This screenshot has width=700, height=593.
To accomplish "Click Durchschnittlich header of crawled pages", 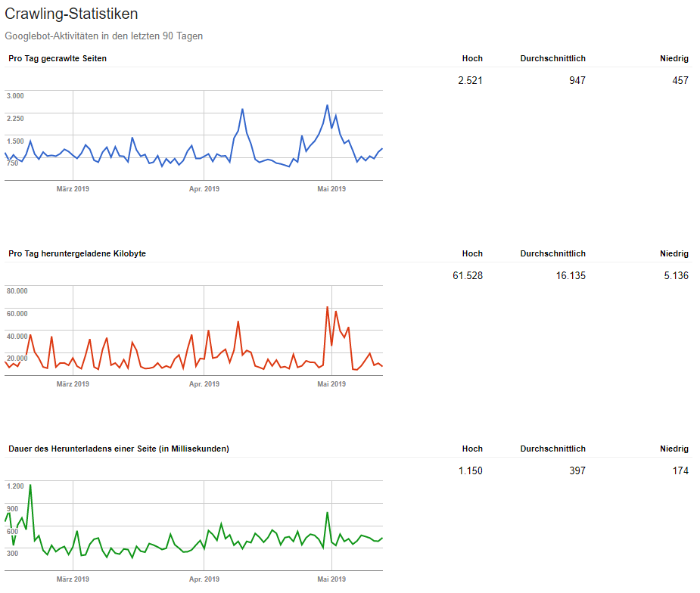I will 552,58.
